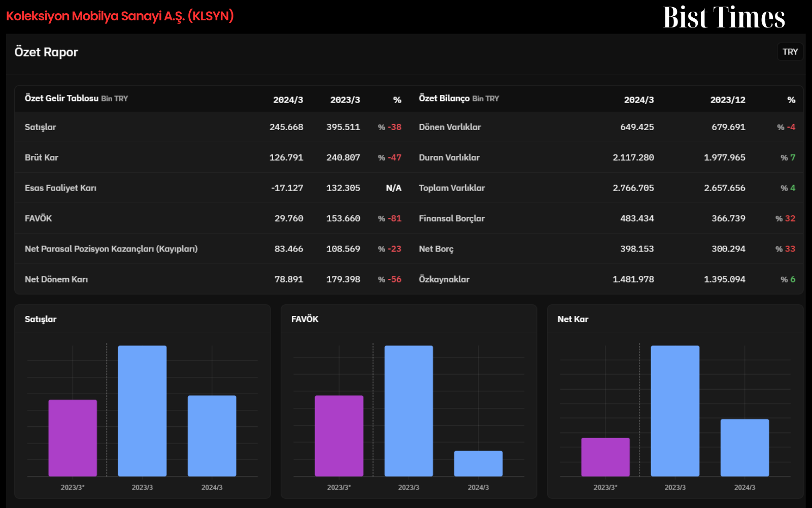Image resolution: width=812 pixels, height=508 pixels.
Task: Click the Finansal Borçlar value 483.434
Action: tap(637, 218)
